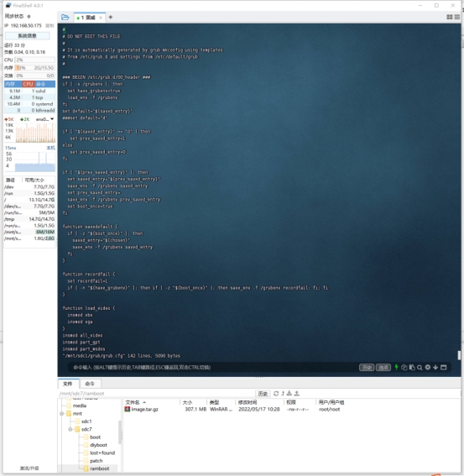This screenshot has width=464, height=476.
Task: Open the connection manager folder icon
Action: point(65,17)
